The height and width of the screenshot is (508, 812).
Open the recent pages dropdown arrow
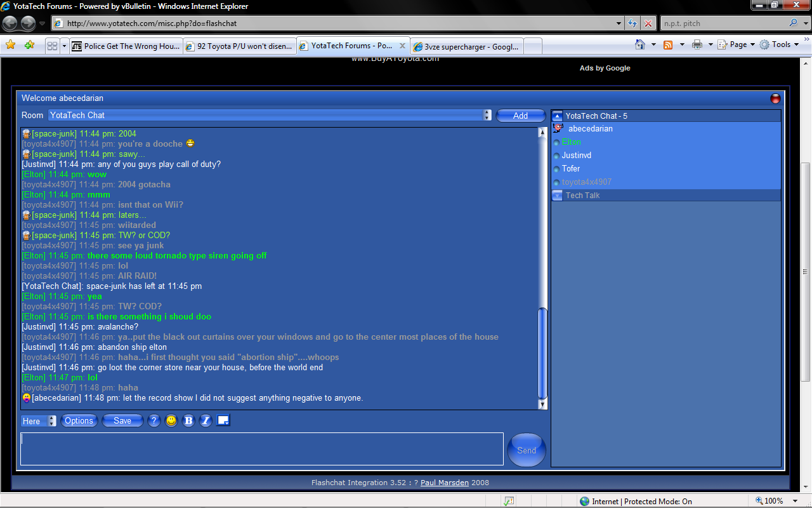pyautogui.click(x=43, y=23)
